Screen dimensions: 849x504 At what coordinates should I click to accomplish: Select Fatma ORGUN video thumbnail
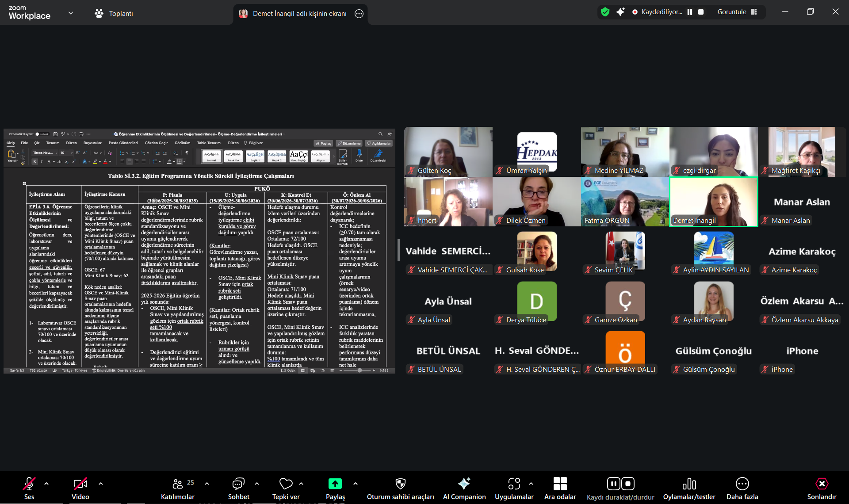pos(625,202)
